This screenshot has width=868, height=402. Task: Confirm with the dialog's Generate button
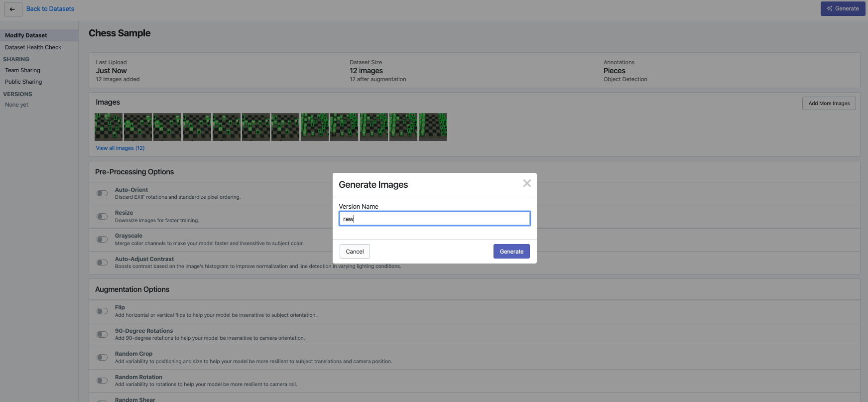click(511, 252)
